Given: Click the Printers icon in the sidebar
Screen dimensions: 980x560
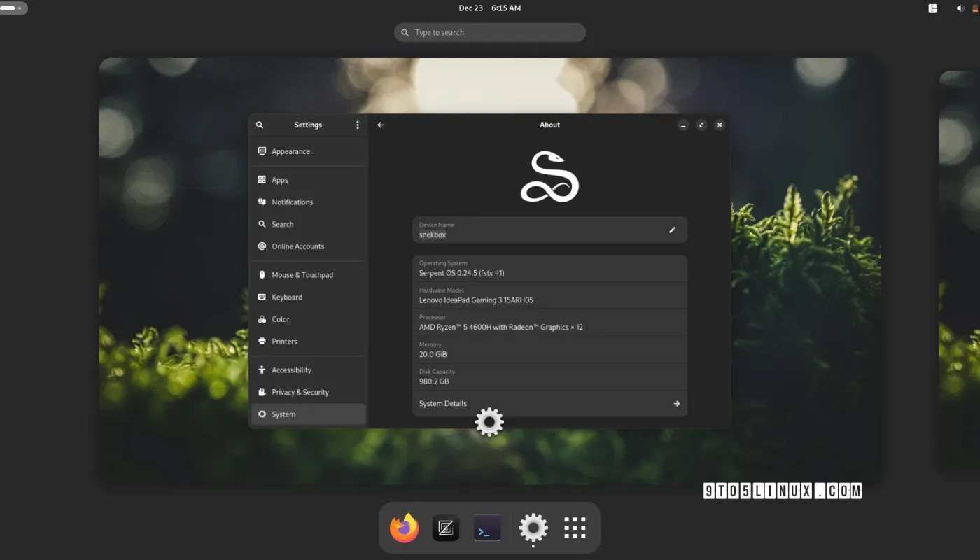Looking at the screenshot, I should click(x=261, y=342).
